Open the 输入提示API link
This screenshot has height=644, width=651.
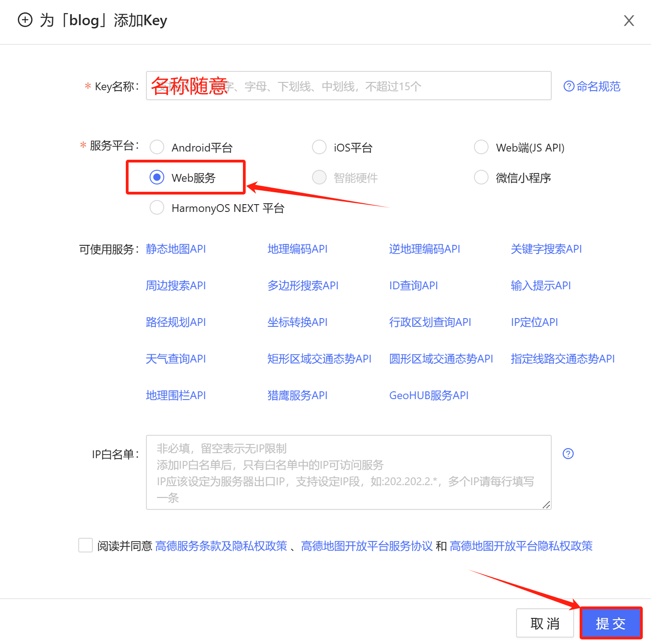[x=541, y=286]
